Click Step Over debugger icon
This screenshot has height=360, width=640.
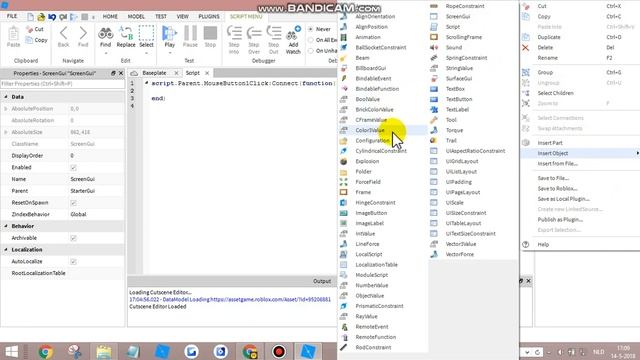(254, 40)
